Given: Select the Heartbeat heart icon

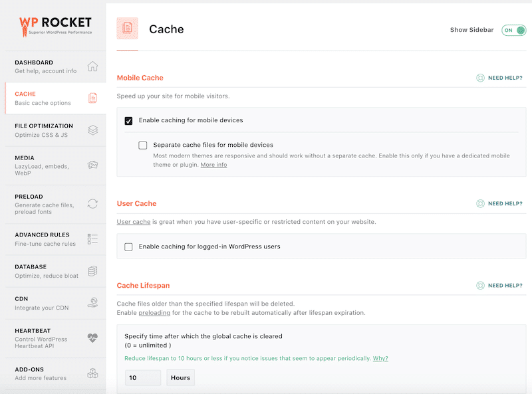Looking at the screenshot, I should click(92, 339).
